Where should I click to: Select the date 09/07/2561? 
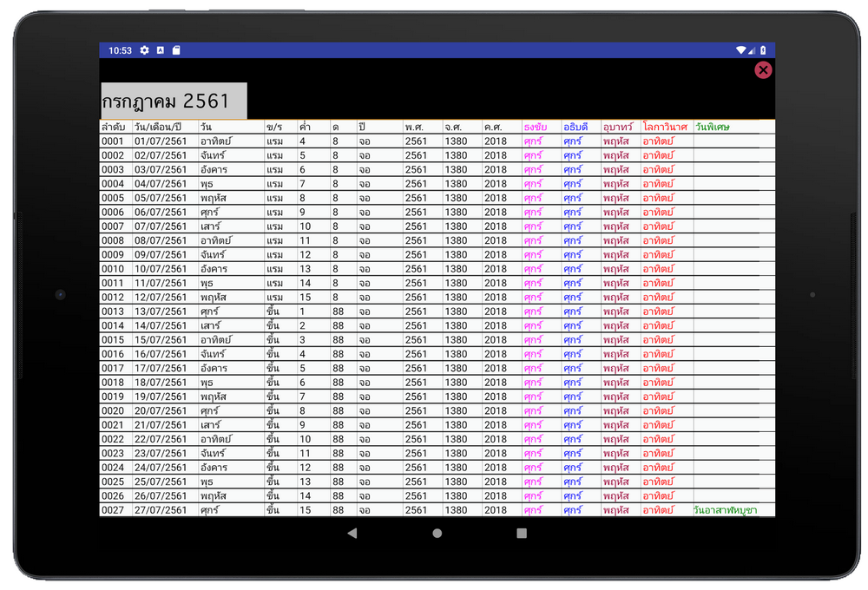point(161,255)
